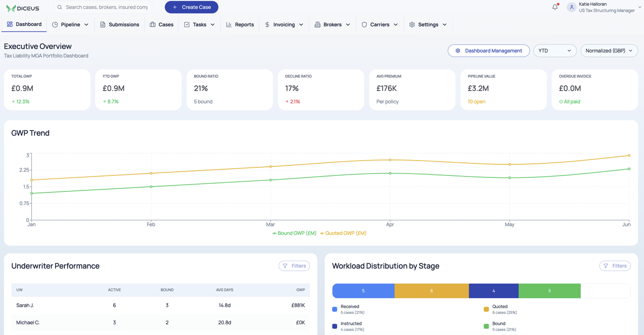Screen dimensions: 644x335
Task: Click the blue Received bar segment
Action: click(364, 291)
